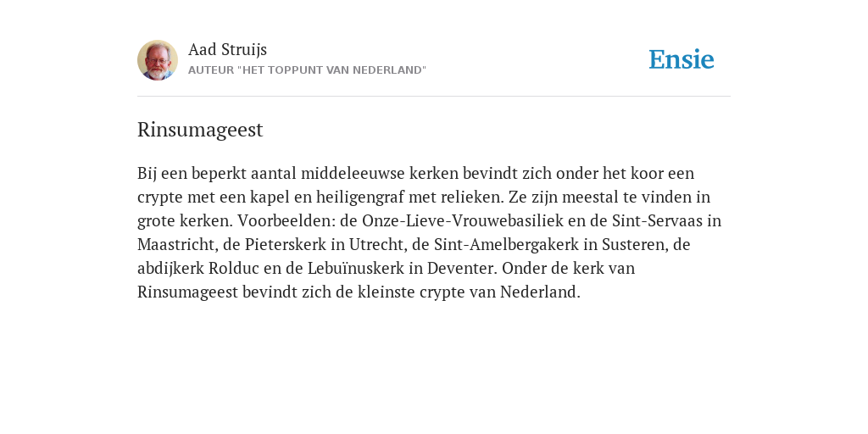868x434 pixels.
Task: Click the horizontal divider under the author header
Action: 434,97
